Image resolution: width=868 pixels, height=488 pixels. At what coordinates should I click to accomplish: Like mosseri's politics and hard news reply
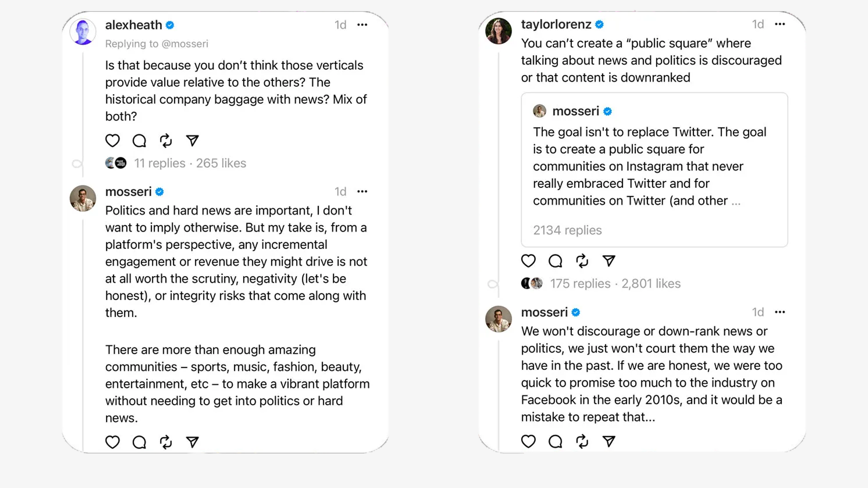(113, 442)
